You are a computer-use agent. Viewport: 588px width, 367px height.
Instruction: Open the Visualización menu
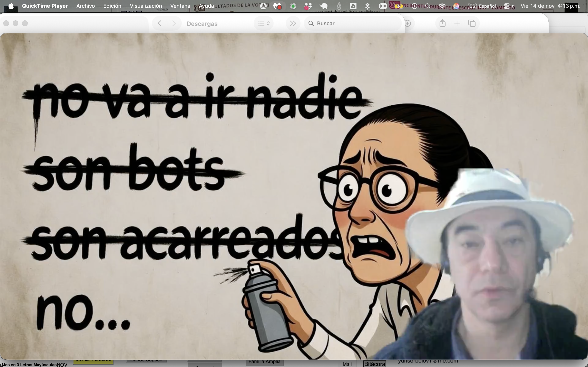(146, 6)
